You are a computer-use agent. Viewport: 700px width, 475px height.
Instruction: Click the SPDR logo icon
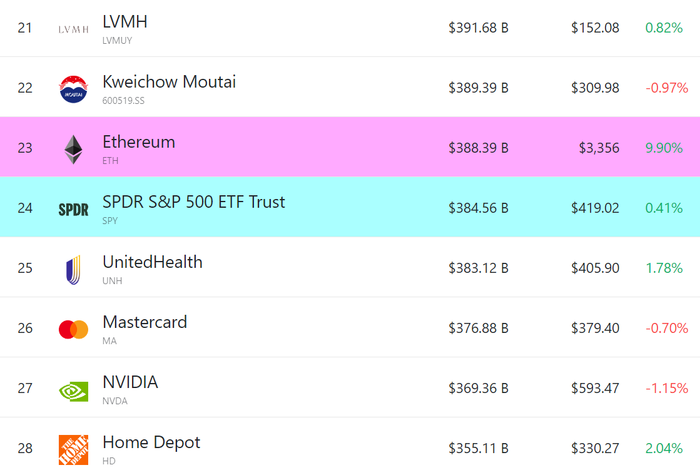(x=73, y=209)
